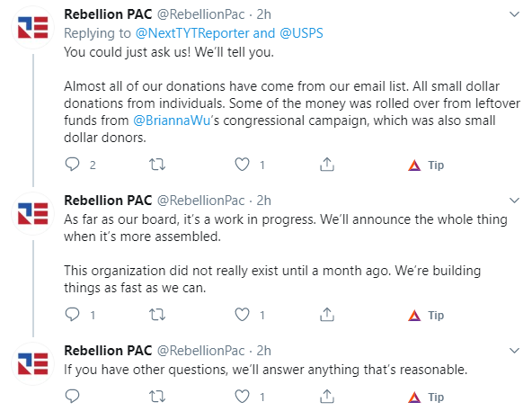Image resolution: width=532 pixels, height=411 pixels.
Task: Open the @BriannaWu mention link
Action: point(172,121)
